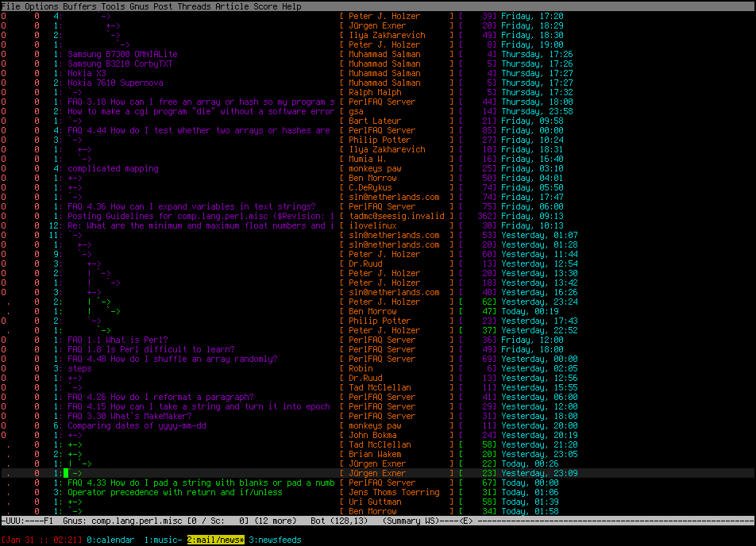Select reply by Ralph Malph

[375, 92]
